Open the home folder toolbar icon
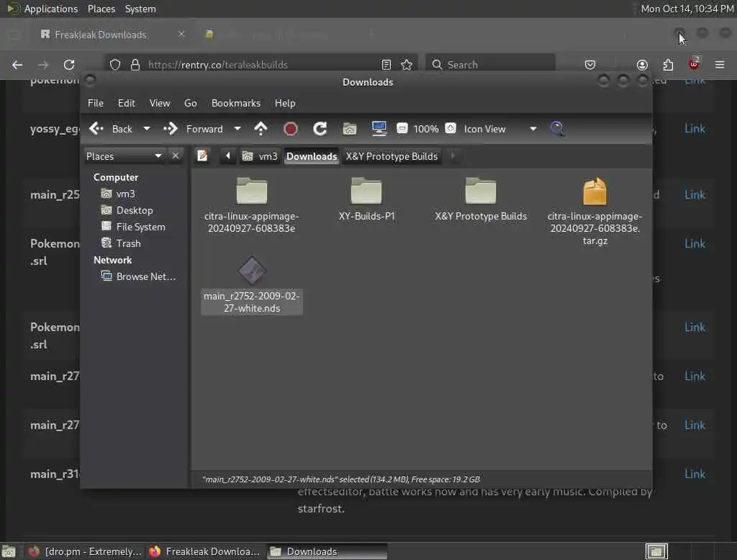 [349, 128]
